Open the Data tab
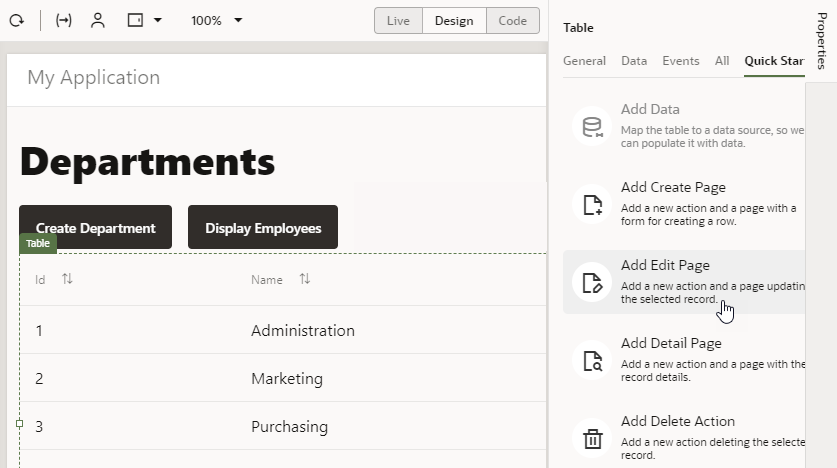The height and width of the screenshot is (468, 837). (634, 61)
